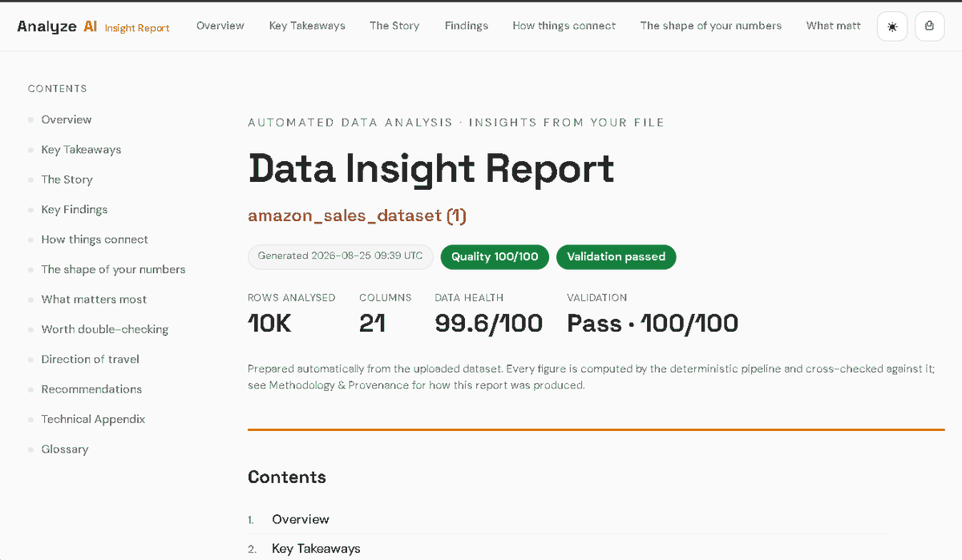Click the 99.6/100 data health value
The height and width of the screenshot is (560, 962).
click(x=489, y=324)
